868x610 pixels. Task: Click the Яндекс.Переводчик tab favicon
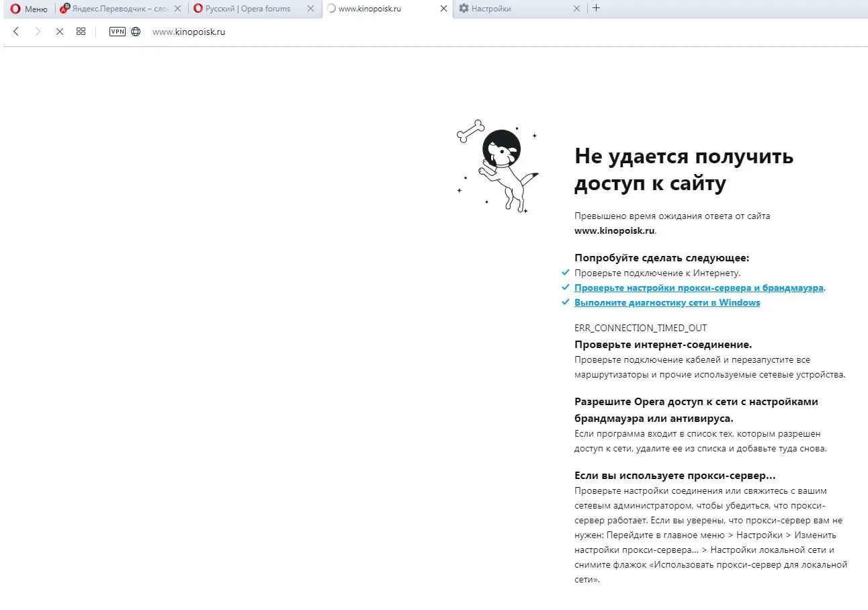(x=65, y=9)
